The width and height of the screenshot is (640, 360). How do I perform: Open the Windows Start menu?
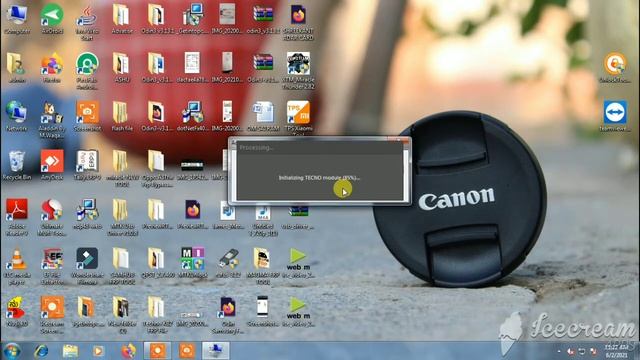[x=12, y=351]
